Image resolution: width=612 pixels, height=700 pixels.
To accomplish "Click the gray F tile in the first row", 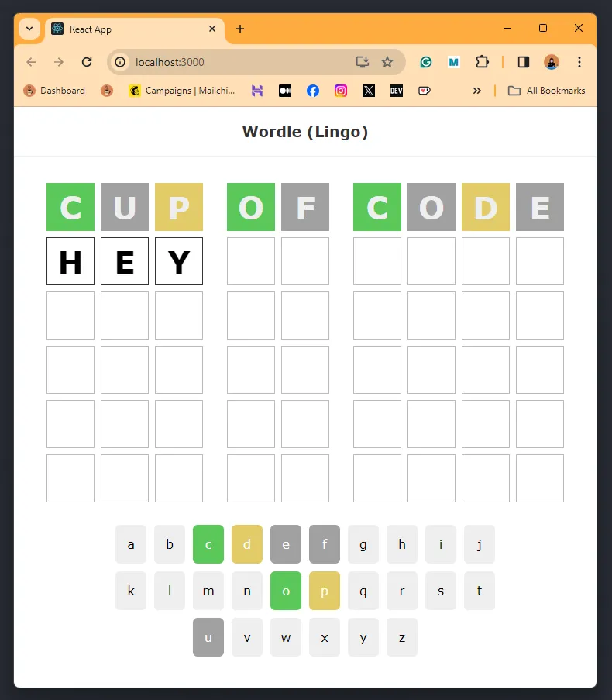I will click(x=305, y=207).
